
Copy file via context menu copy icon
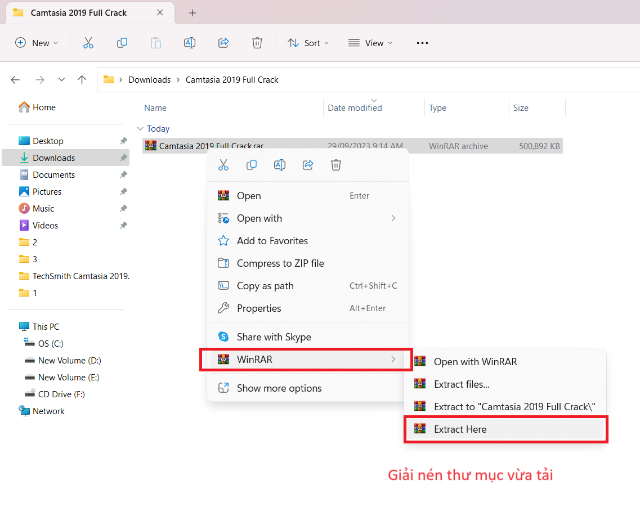(x=251, y=165)
